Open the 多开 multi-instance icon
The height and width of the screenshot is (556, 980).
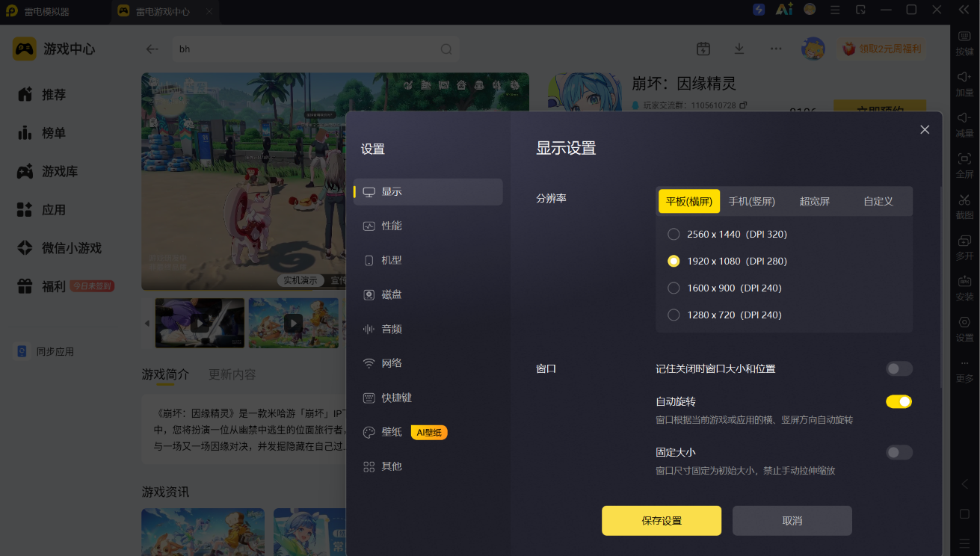point(964,241)
